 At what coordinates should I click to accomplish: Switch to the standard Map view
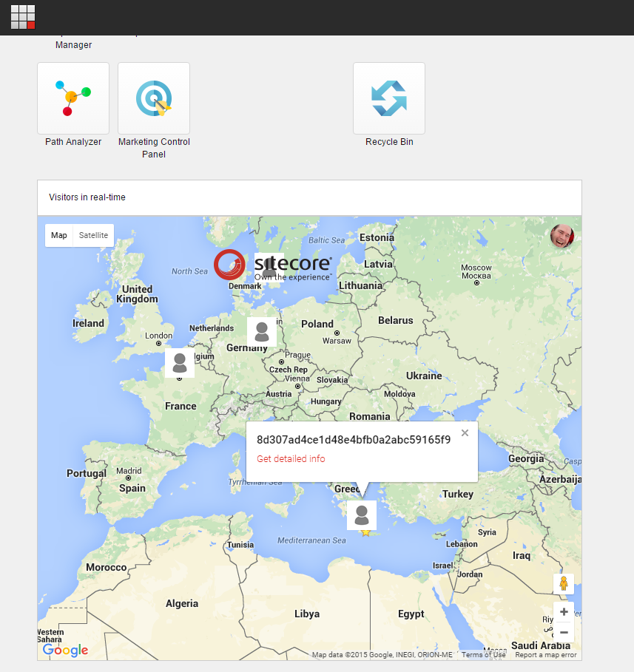59,235
